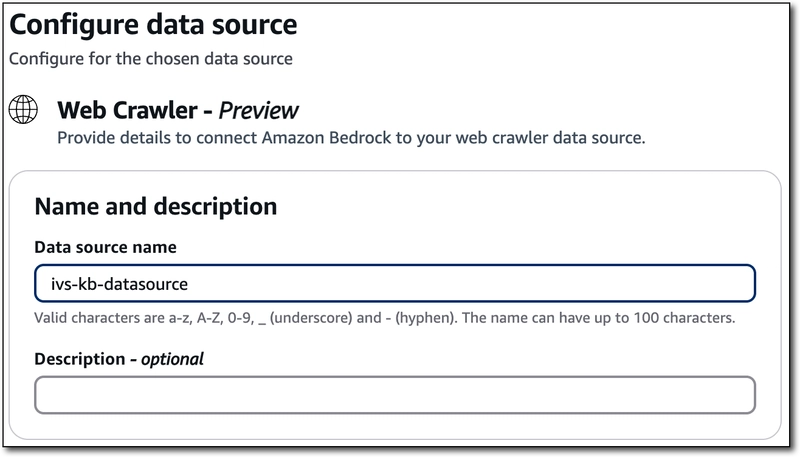Click the 'Valid characters are a-z' helper text

pos(385,318)
